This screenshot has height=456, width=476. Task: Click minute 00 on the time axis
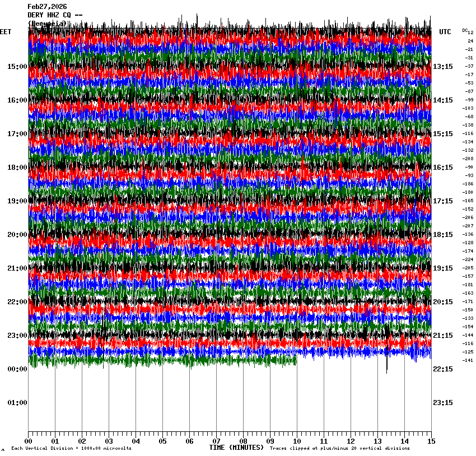[x=28, y=441]
